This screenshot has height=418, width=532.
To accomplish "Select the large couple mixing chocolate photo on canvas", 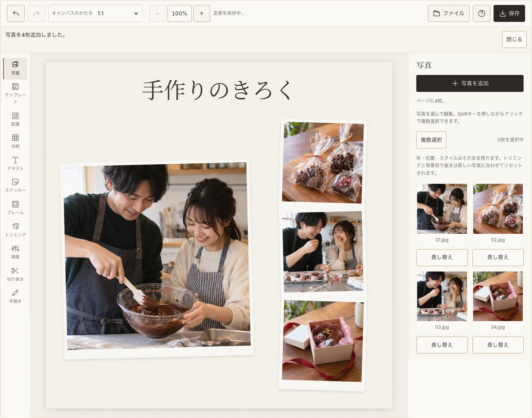I will coord(157,259).
